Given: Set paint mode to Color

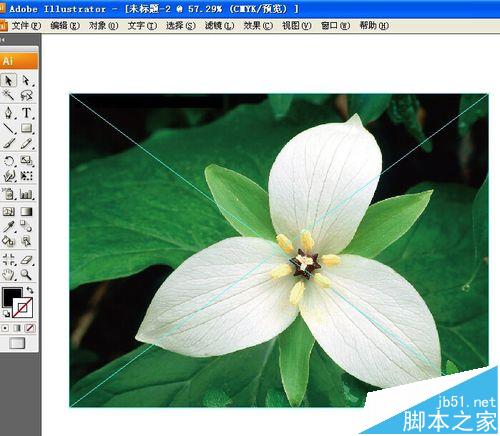Looking at the screenshot, I should [5, 328].
